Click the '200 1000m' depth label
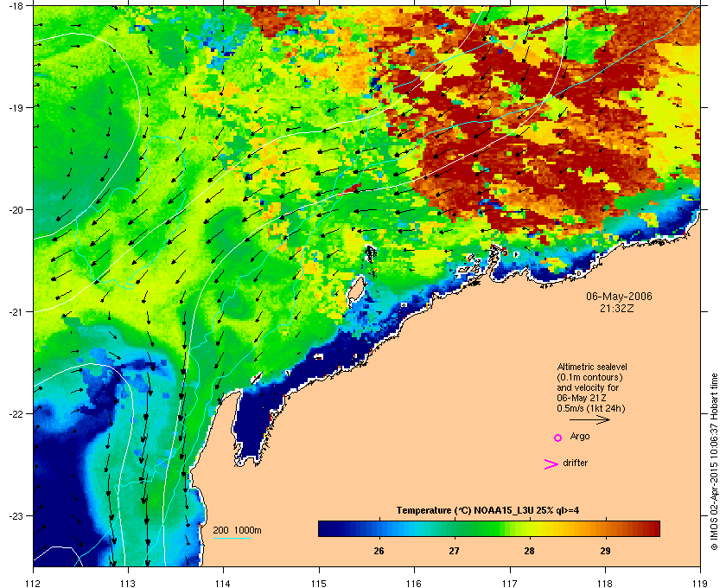 [237, 531]
